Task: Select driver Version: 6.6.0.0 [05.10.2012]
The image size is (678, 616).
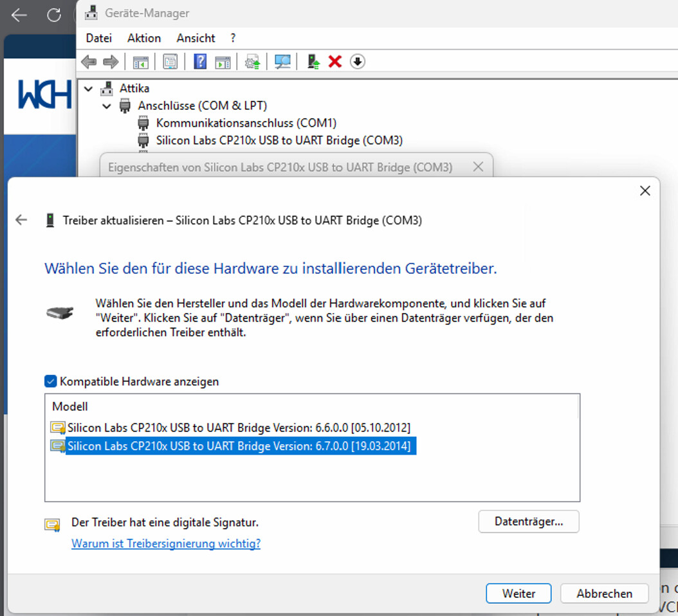Action: coord(239,428)
